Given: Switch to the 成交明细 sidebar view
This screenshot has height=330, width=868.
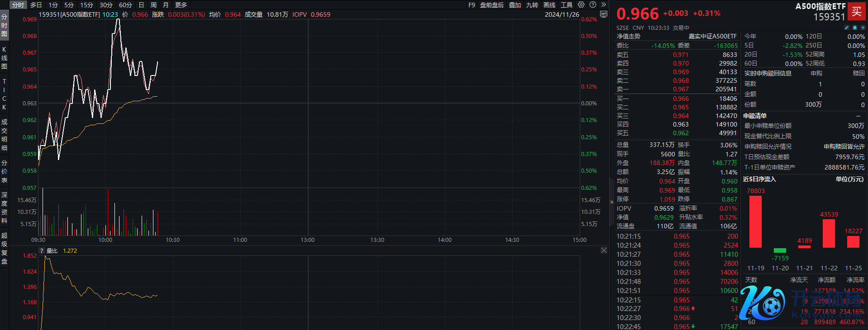Looking at the screenshot, I should pyautogui.click(x=5, y=135).
